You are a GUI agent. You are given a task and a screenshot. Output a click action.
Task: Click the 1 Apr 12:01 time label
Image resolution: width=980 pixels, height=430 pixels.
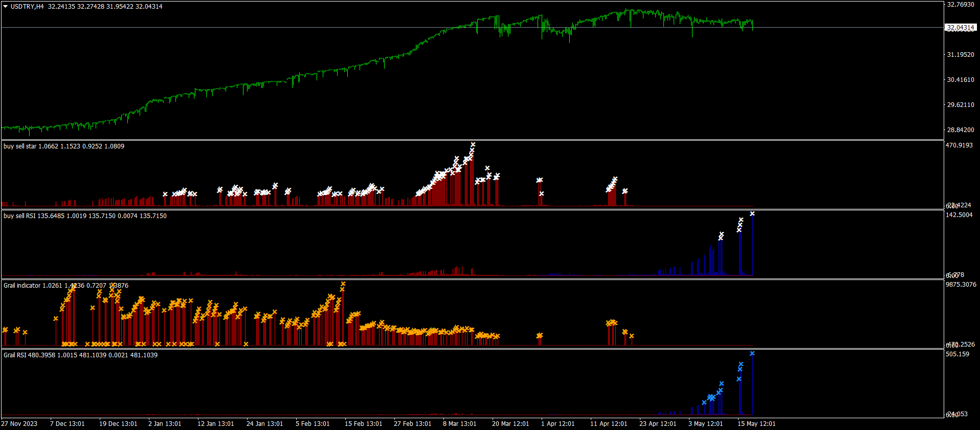[558, 424]
